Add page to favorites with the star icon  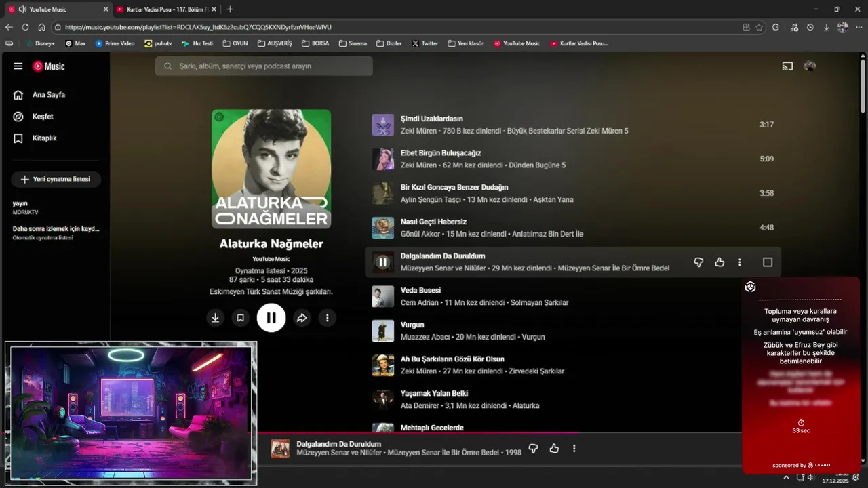[759, 27]
